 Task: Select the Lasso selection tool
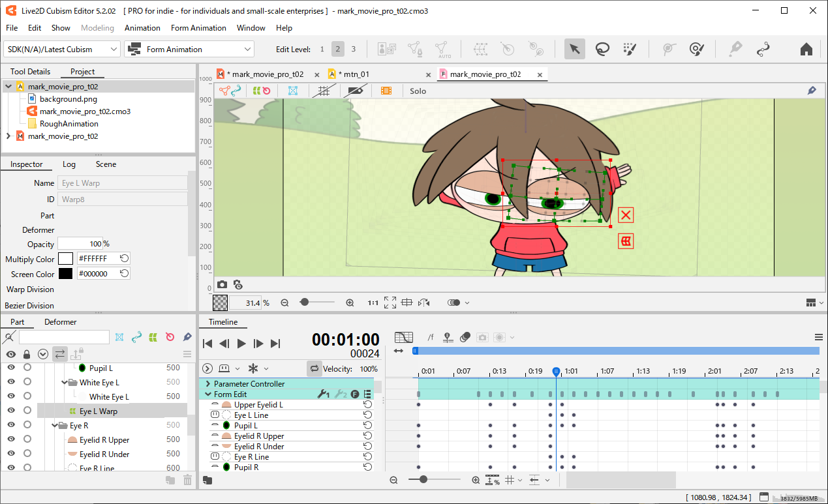tap(602, 49)
